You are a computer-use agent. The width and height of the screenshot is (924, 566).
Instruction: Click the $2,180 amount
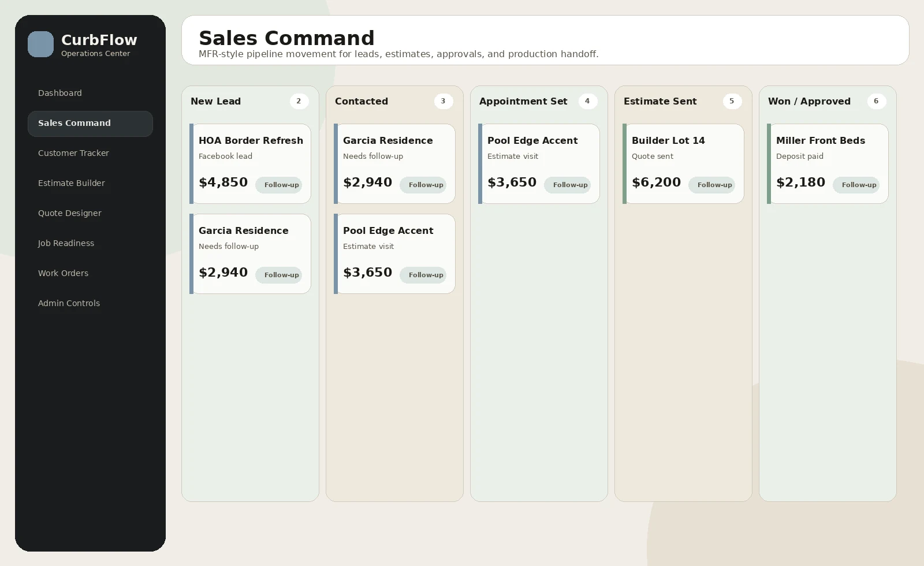tap(800, 183)
